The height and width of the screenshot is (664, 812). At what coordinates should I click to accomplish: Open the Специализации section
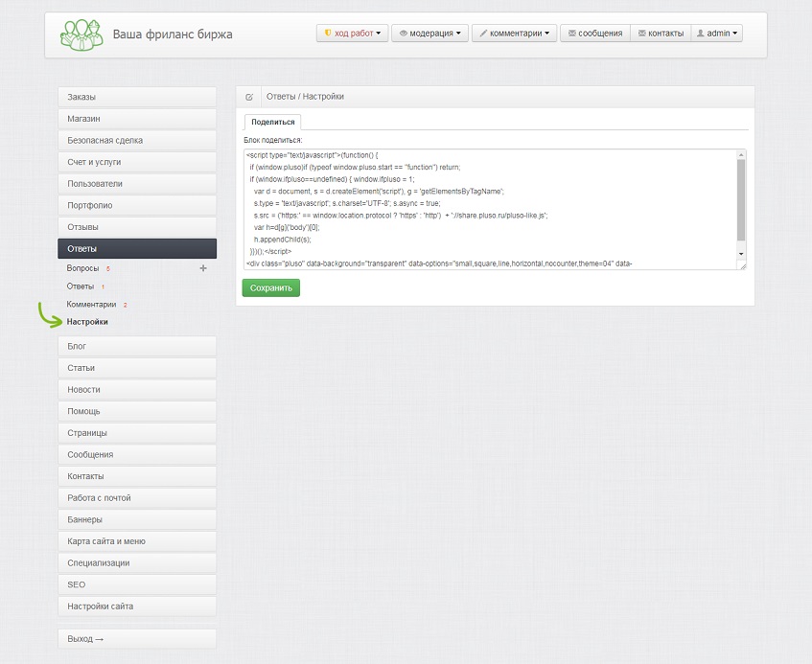(137, 563)
